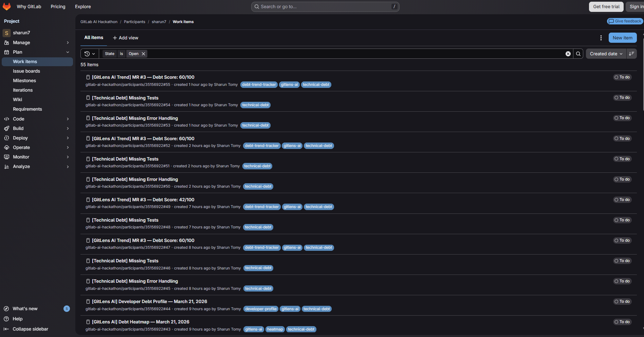
Task: Open the vertical ellipsis actions menu
Action: [x=601, y=38]
